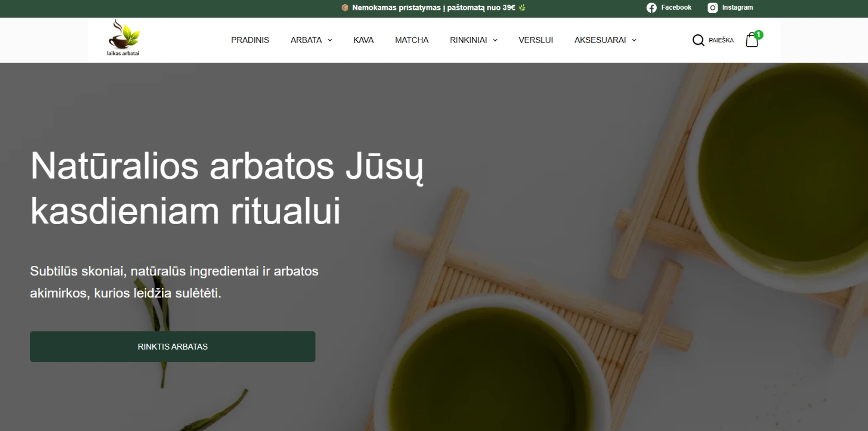Click the Facebook text link
The height and width of the screenshot is (431, 868).
[x=676, y=8]
